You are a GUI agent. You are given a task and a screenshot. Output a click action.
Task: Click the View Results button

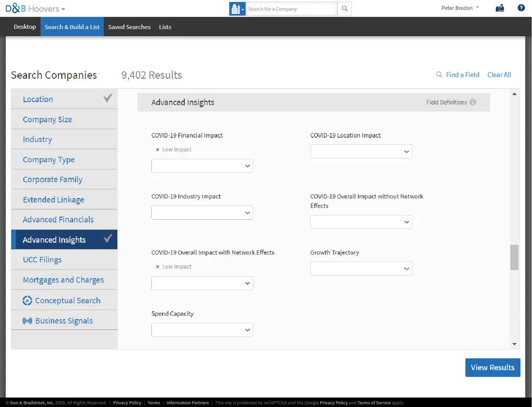[493, 368]
